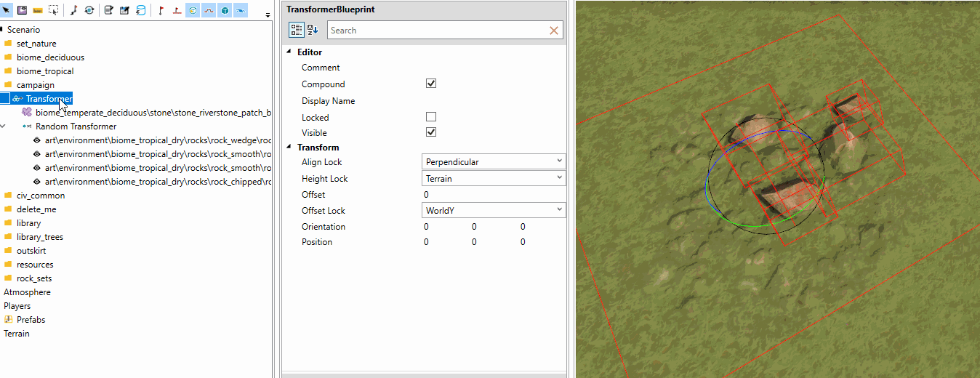Toggle the teal solid cube icon
Screen dimensions: 980x378
[225, 11]
